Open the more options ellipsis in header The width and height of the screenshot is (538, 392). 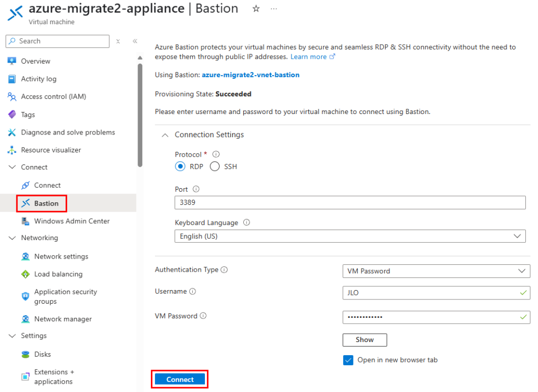pos(273,8)
